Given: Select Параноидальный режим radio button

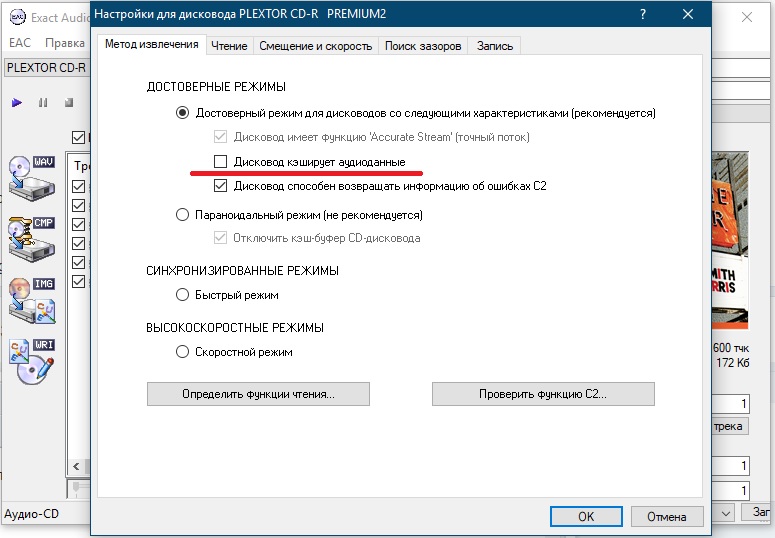Looking at the screenshot, I should tap(182, 215).
